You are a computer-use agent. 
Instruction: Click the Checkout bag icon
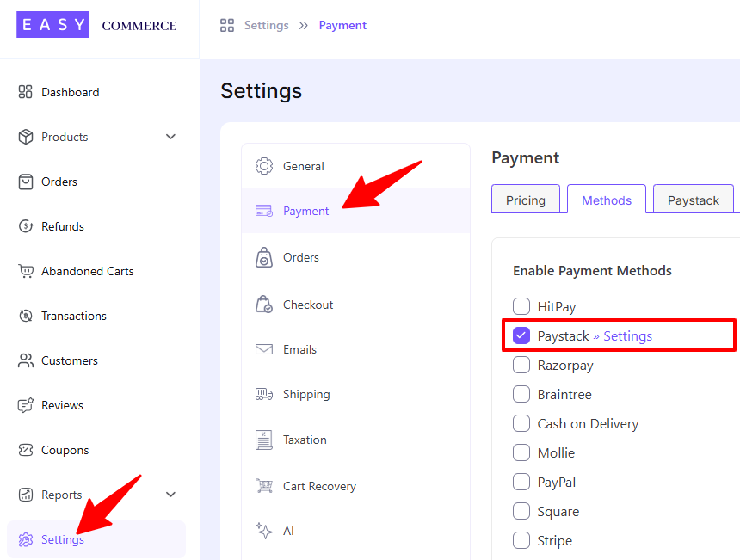pos(264,305)
